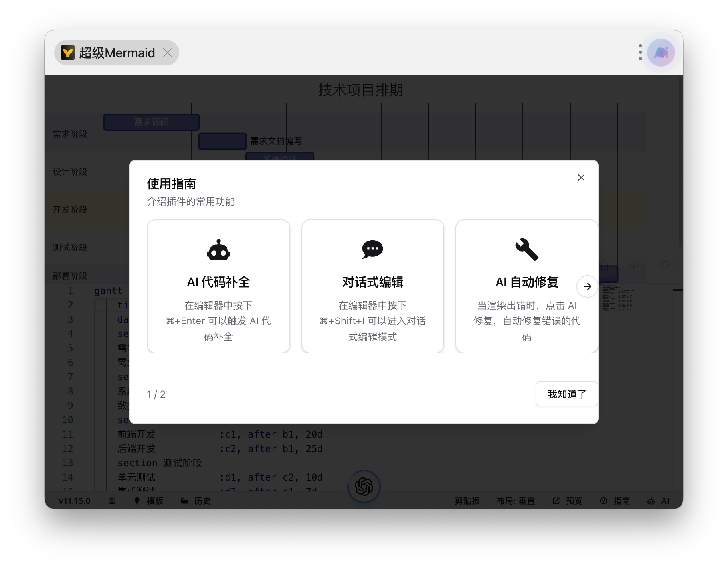Click 'section 测试阶段' on line 13

(x=159, y=463)
